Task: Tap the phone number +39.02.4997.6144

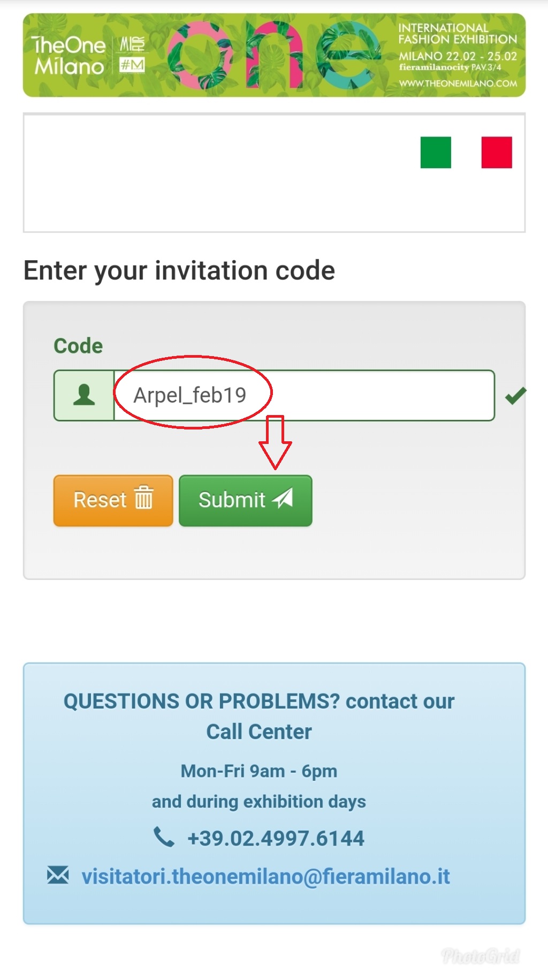Action: point(276,838)
